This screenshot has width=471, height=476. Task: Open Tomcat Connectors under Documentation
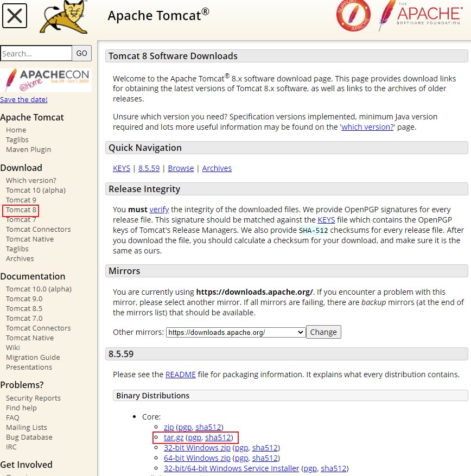click(38, 328)
